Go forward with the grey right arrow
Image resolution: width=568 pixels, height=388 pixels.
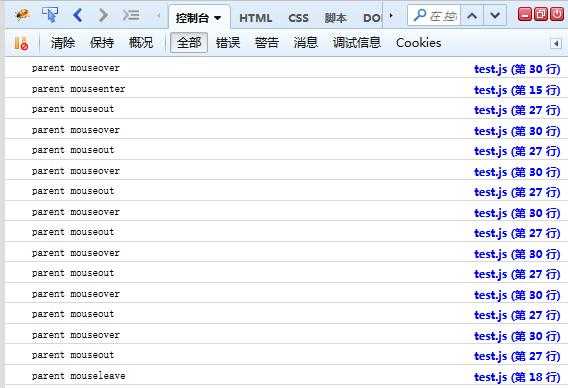point(103,15)
